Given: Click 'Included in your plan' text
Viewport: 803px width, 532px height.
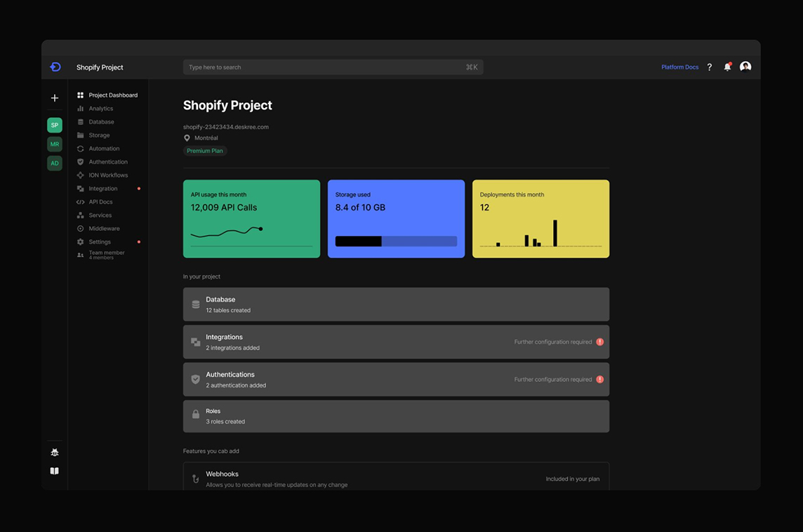Looking at the screenshot, I should click(x=573, y=479).
